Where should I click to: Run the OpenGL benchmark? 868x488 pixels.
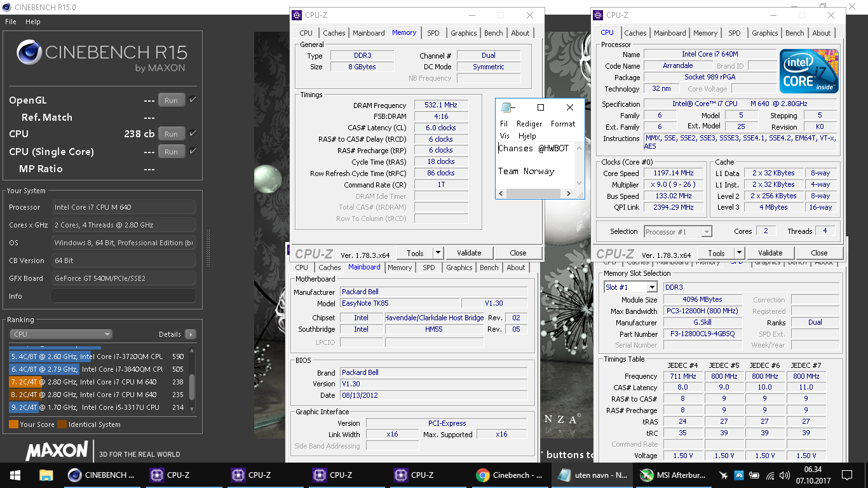172,100
